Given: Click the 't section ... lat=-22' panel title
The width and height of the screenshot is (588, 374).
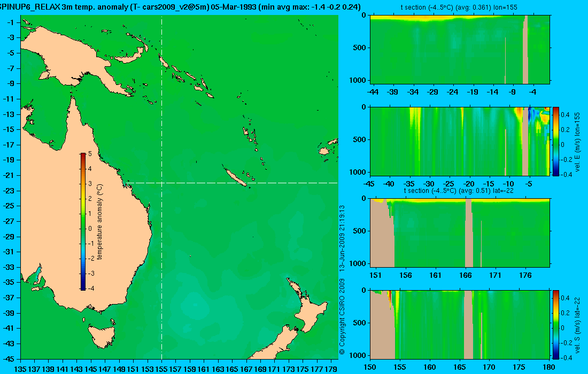Looking at the screenshot, I should pyautogui.click(x=459, y=190).
